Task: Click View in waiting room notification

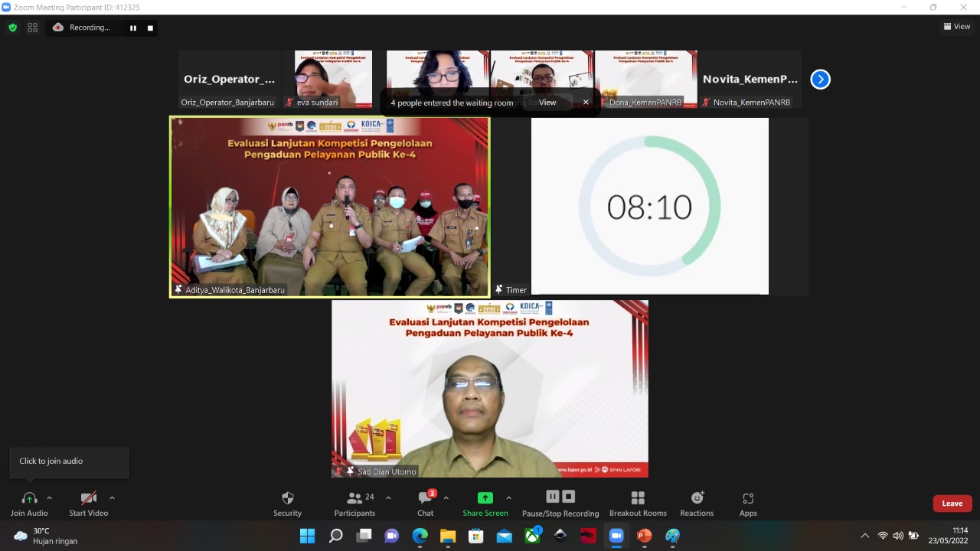Action: [x=547, y=103]
